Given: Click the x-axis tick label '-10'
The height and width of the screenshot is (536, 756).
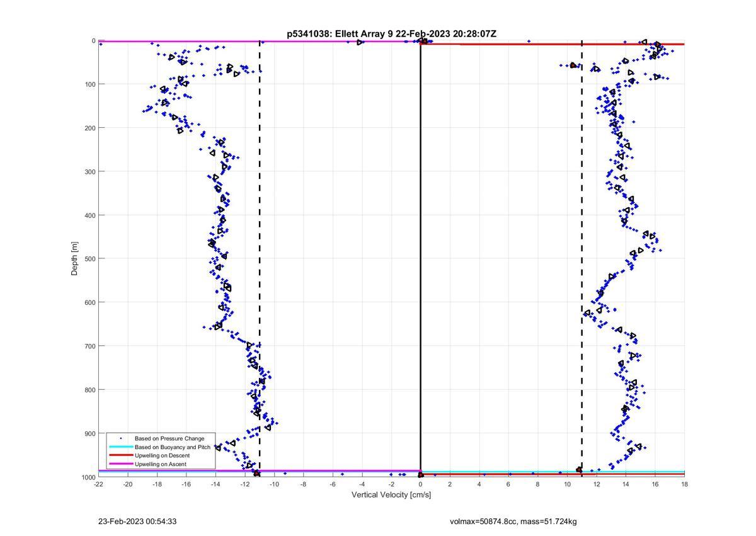Looking at the screenshot, I should click(274, 484).
